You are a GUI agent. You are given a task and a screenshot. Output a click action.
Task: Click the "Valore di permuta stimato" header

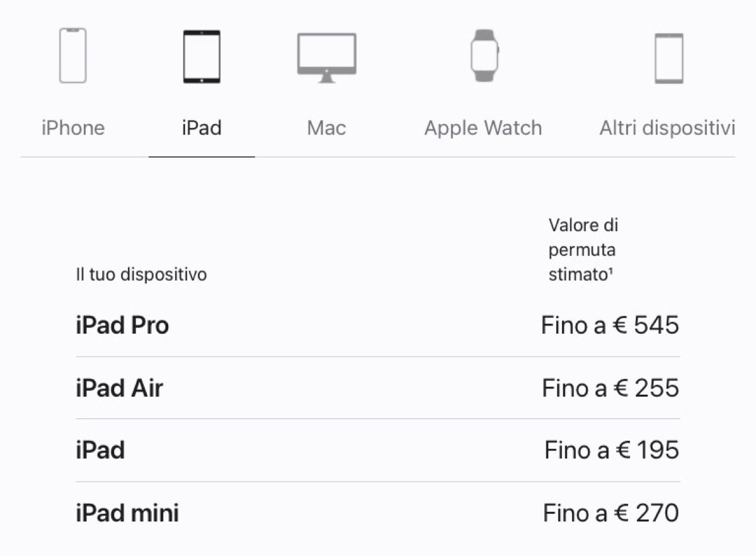coord(582,250)
